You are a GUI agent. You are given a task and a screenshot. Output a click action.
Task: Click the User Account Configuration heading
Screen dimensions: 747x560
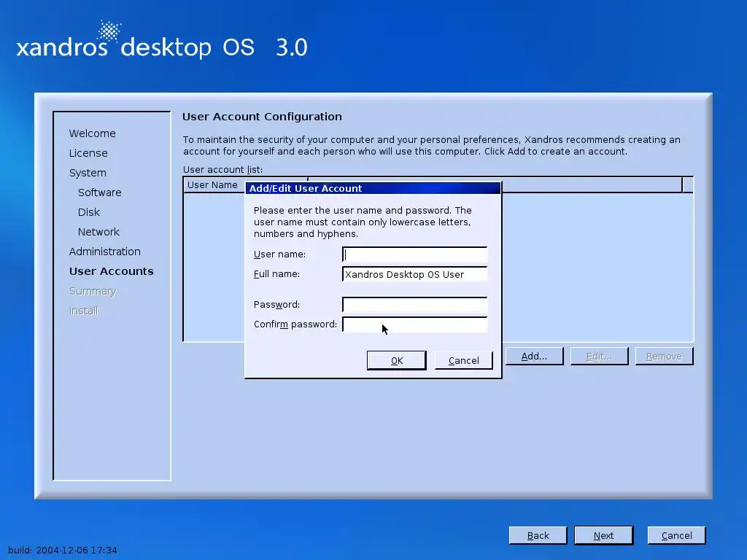[x=262, y=117]
